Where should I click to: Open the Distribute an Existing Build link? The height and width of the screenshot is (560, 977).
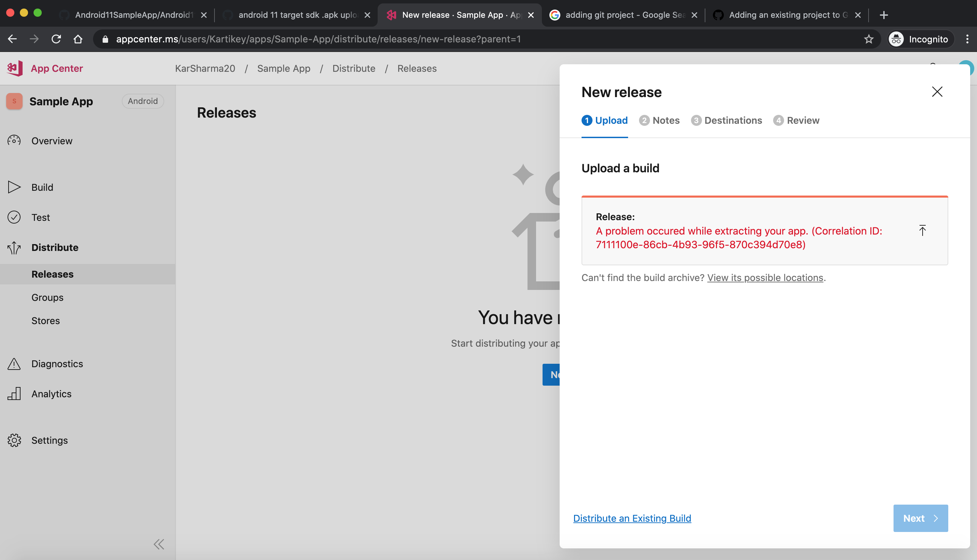tap(632, 518)
